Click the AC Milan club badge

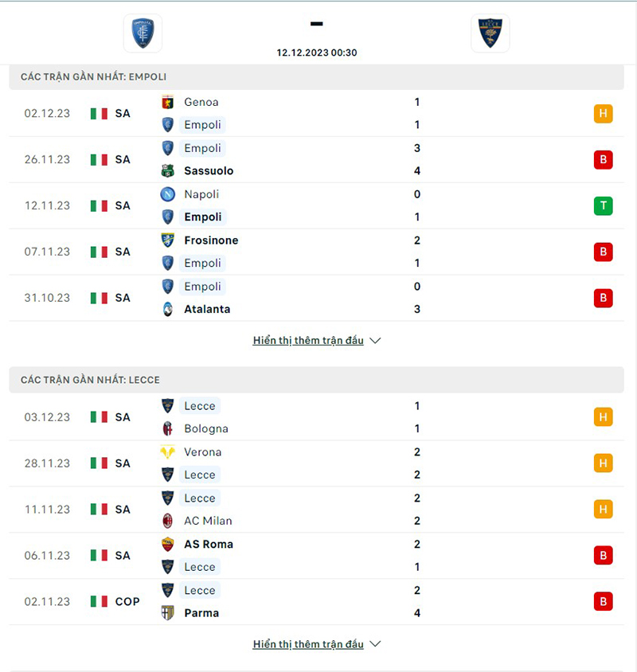coord(167,521)
